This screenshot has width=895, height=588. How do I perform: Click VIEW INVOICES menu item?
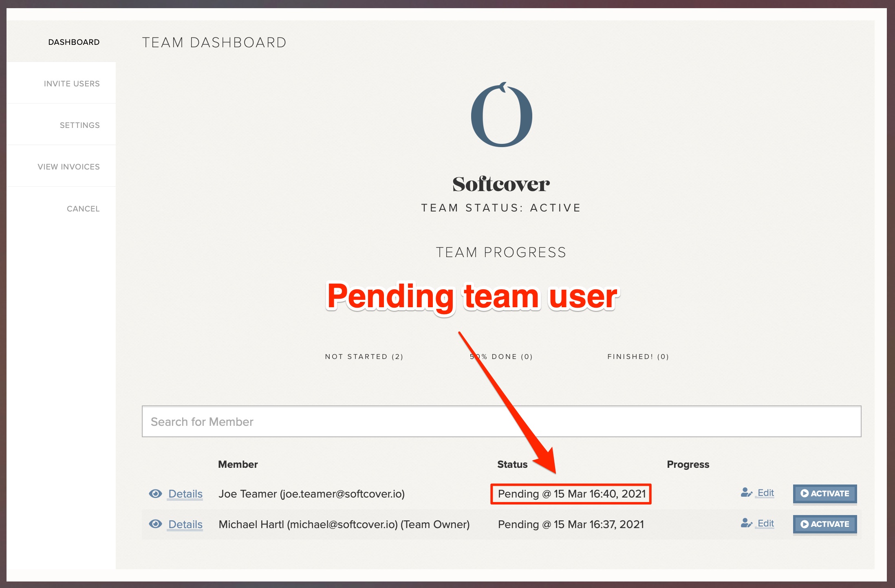69,166
